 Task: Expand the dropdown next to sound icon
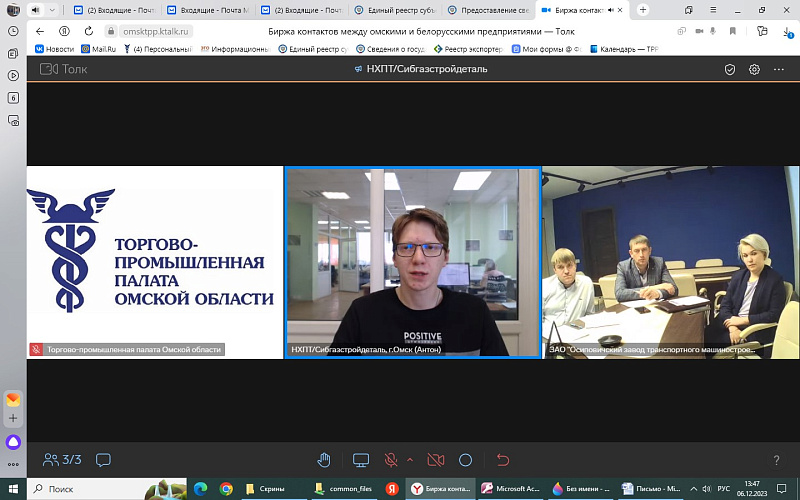(x=52, y=10)
